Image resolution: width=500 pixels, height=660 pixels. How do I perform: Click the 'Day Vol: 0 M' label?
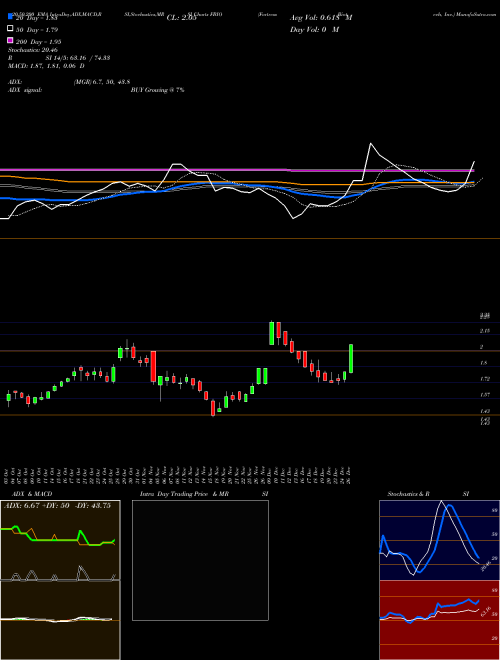tap(314, 29)
